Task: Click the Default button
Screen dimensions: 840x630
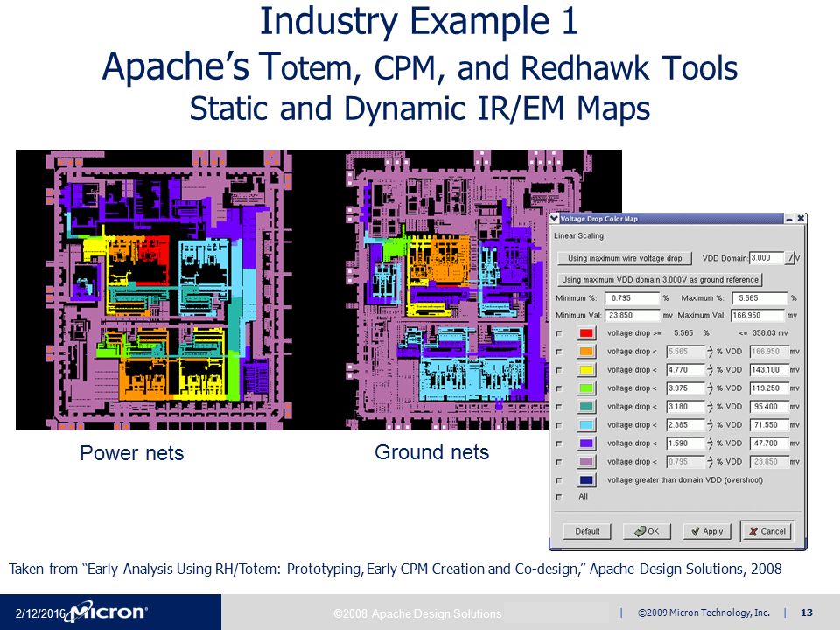Action: coord(587,531)
